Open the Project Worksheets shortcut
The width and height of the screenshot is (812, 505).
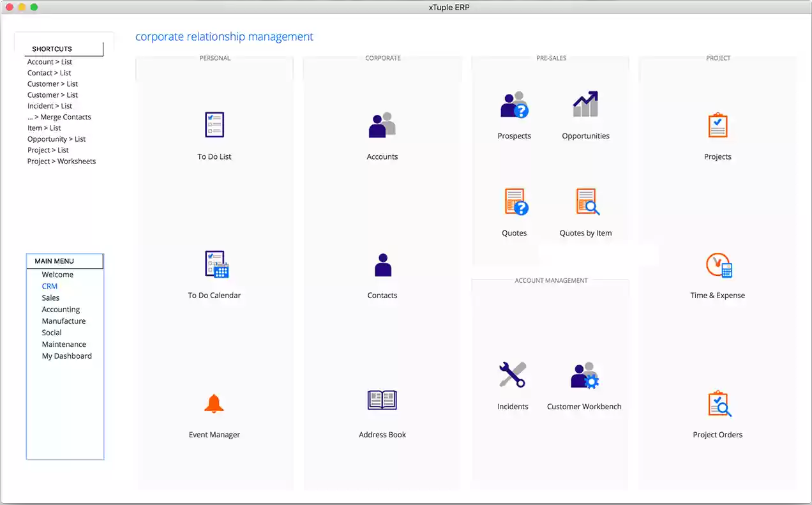[61, 161]
